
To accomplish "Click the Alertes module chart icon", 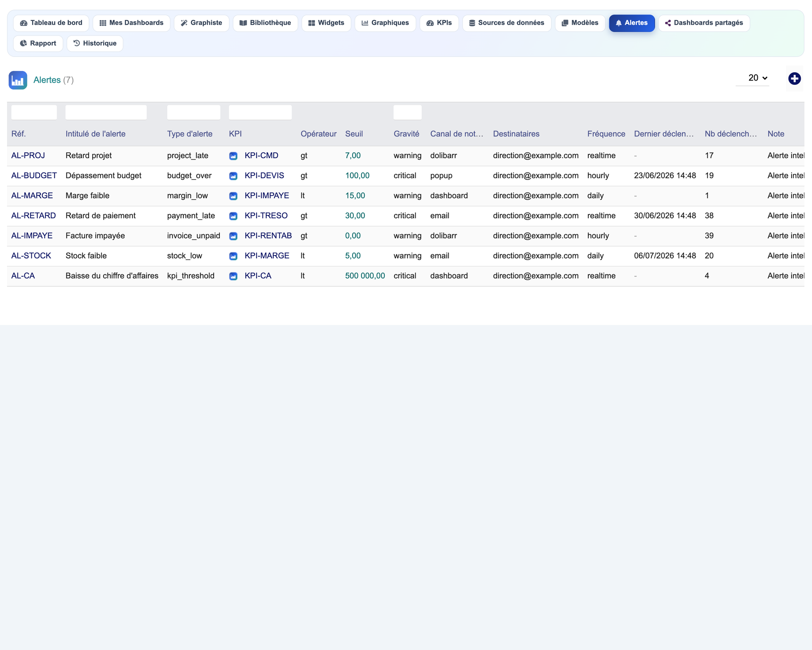I will 18,80.
